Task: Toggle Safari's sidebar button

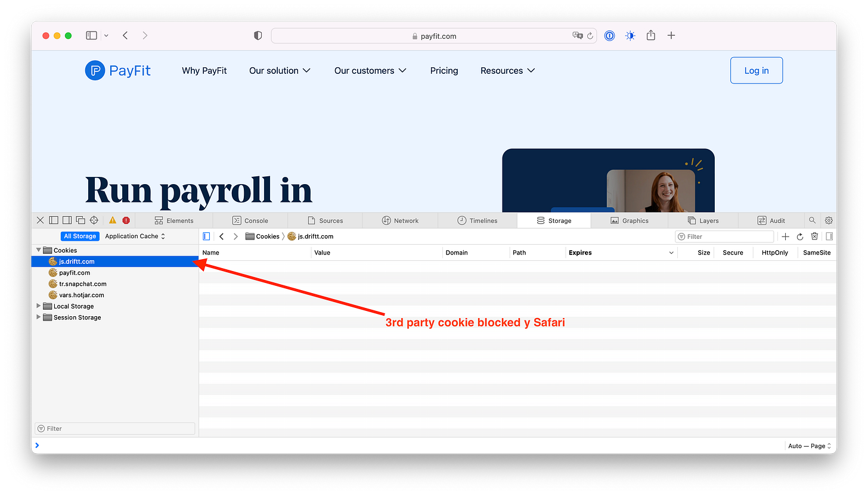Action: 91,36
